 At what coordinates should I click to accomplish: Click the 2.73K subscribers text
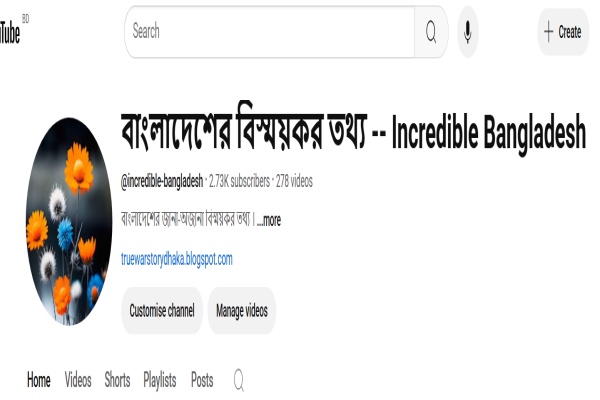point(240,181)
